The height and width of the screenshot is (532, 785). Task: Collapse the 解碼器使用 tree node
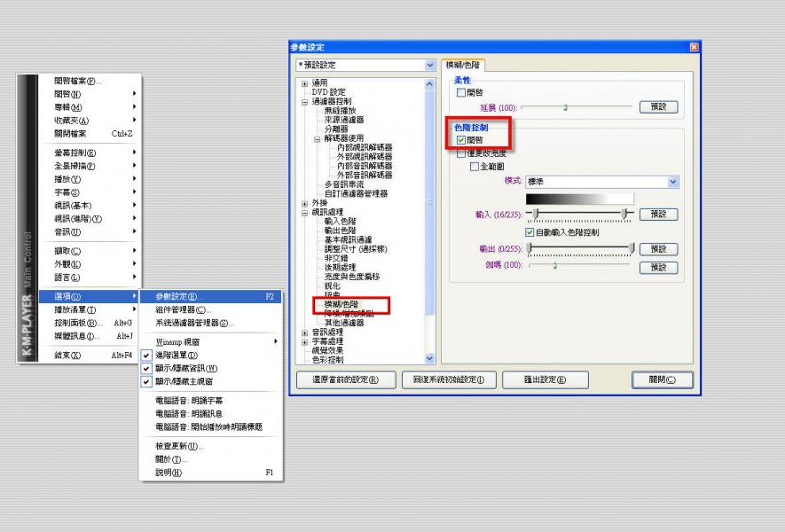tap(317, 139)
